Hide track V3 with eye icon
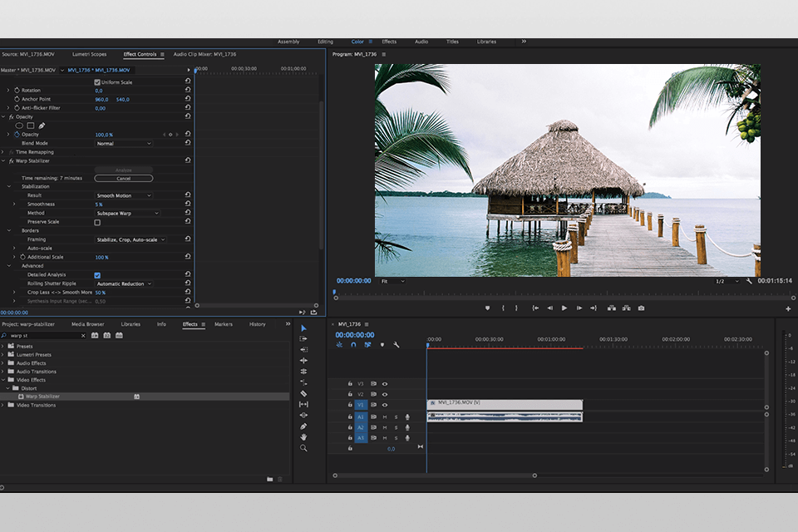Image resolution: width=798 pixels, height=532 pixels. [385, 384]
